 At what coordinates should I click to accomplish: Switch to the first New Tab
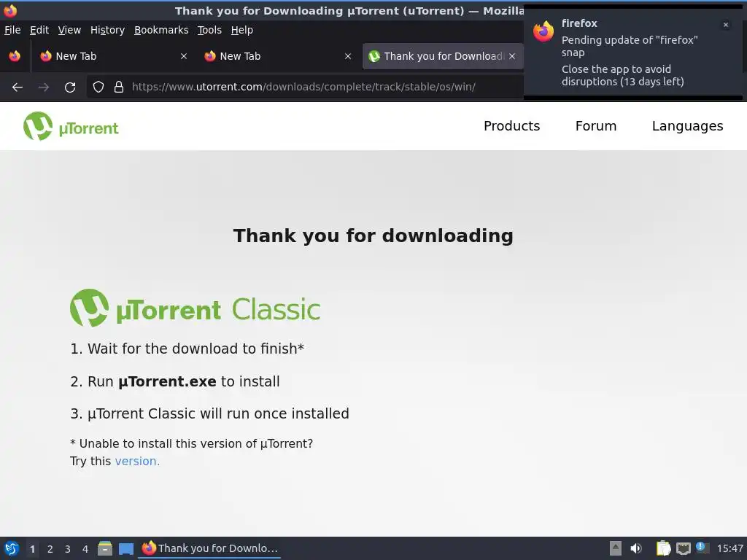pos(113,56)
